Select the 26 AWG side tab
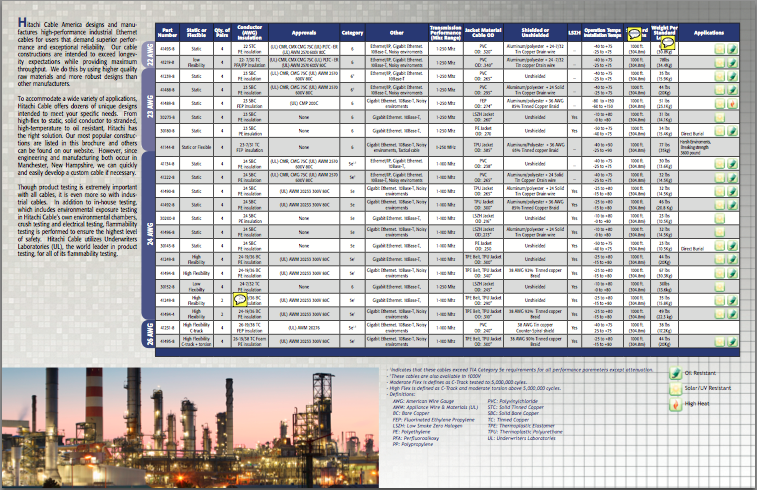 [x=149, y=332]
